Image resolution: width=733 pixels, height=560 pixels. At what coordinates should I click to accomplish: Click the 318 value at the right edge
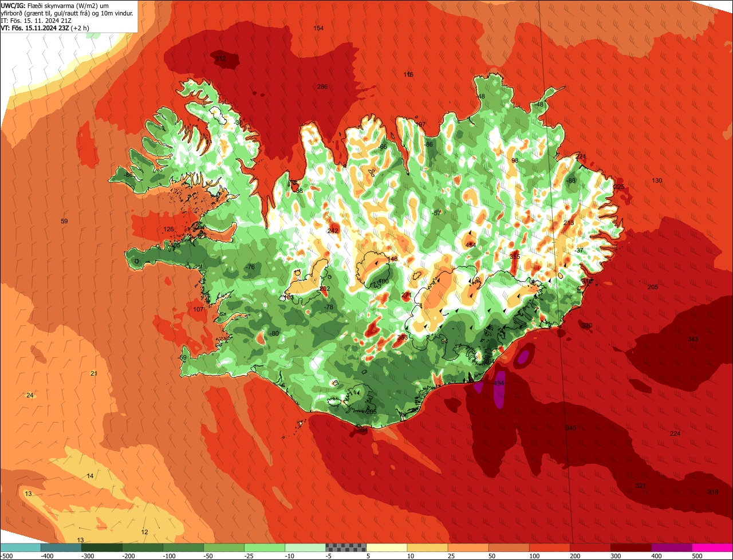tap(713, 492)
